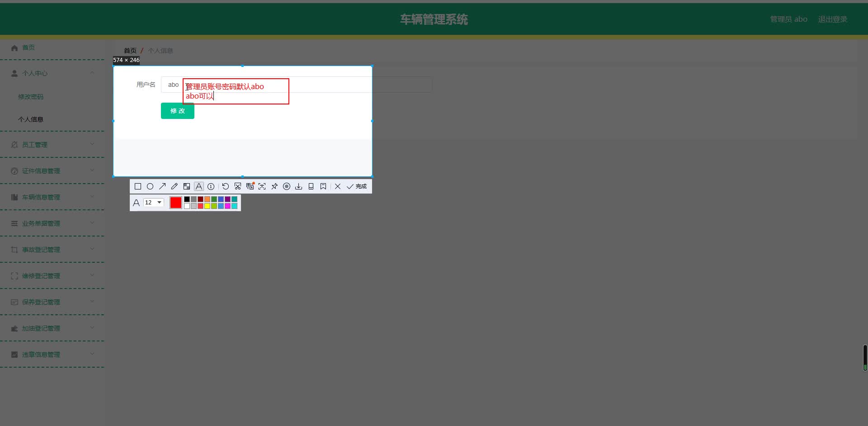This screenshot has width=868, height=426.
Task: Click the 车辆信息管理 sidebar icon
Action: point(14,197)
